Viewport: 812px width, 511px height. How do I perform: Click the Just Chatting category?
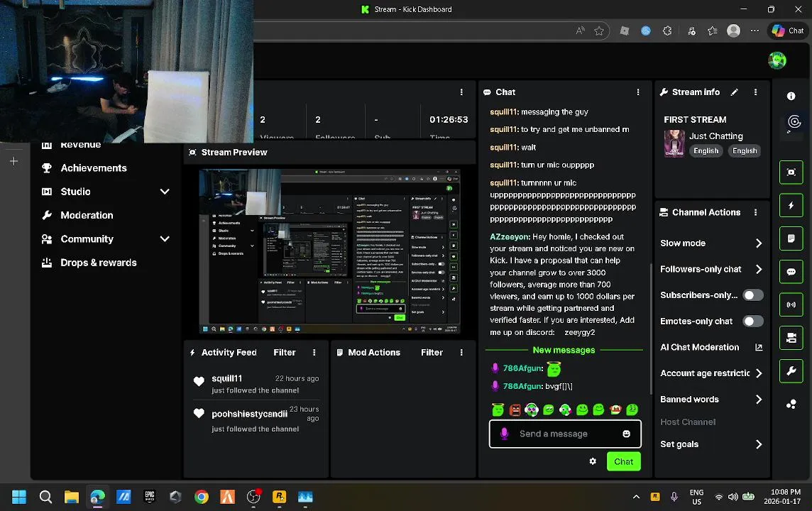coord(715,136)
